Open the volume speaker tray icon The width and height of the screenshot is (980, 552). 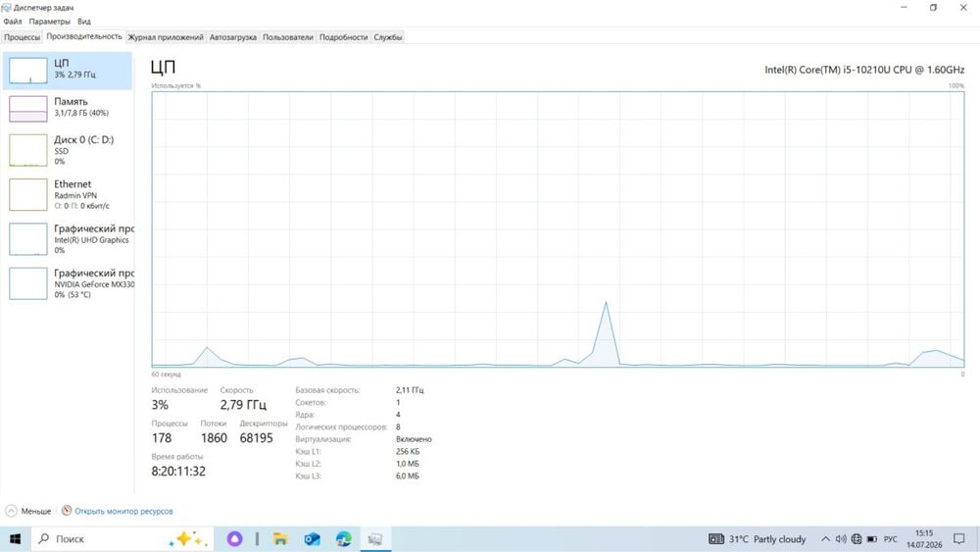(x=841, y=539)
